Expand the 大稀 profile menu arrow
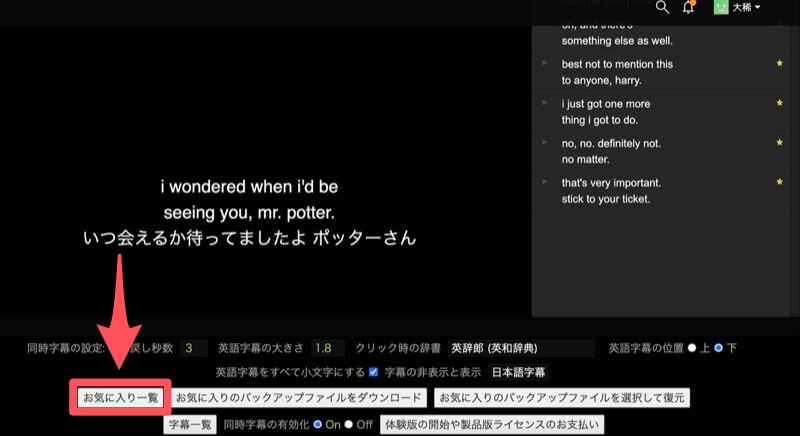This screenshot has height=436, width=800. (x=758, y=8)
